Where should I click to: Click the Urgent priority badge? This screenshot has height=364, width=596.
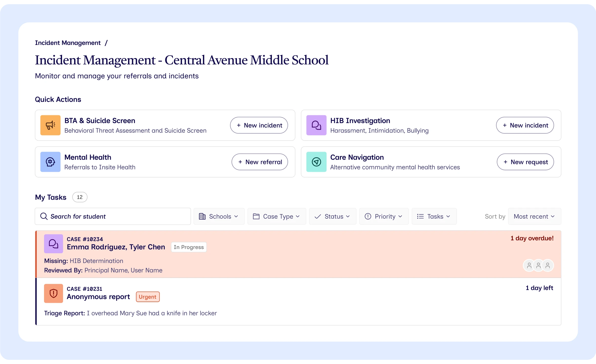pyautogui.click(x=148, y=297)
